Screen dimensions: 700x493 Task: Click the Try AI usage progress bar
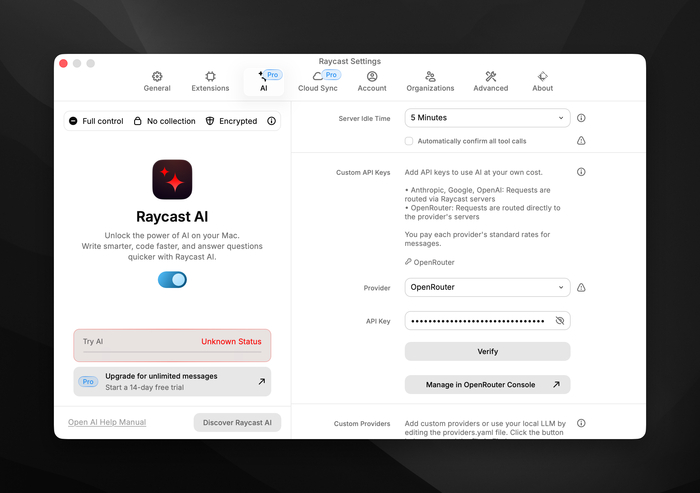171,352
